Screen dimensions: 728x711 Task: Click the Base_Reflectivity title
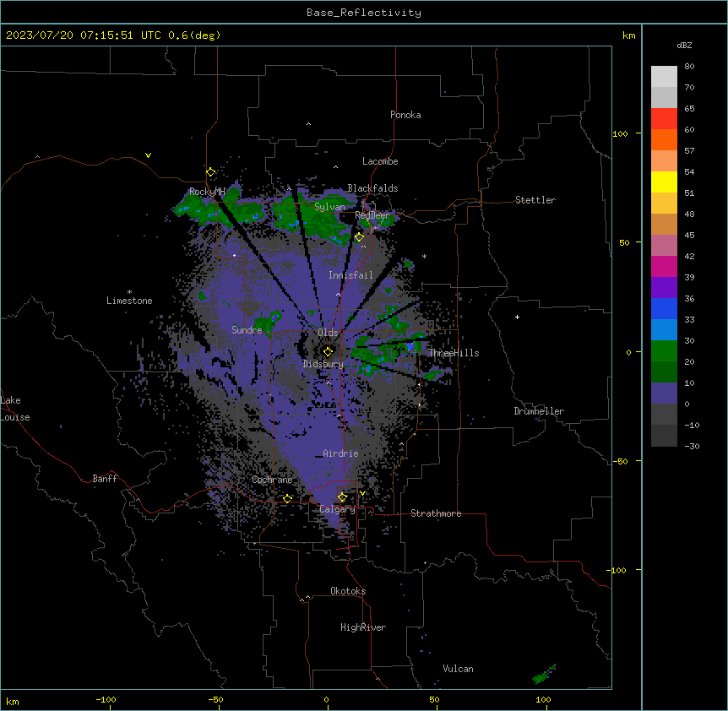[364, 13]
